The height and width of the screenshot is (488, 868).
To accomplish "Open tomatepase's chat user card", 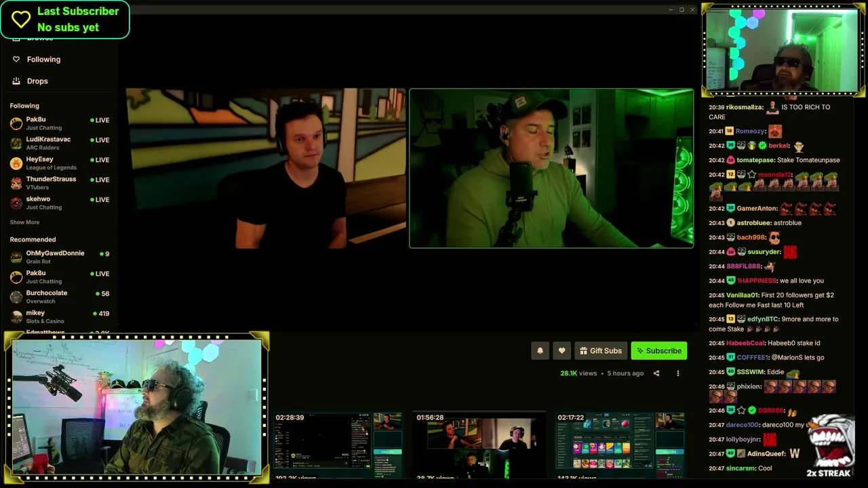I will (x=755, y=160).
